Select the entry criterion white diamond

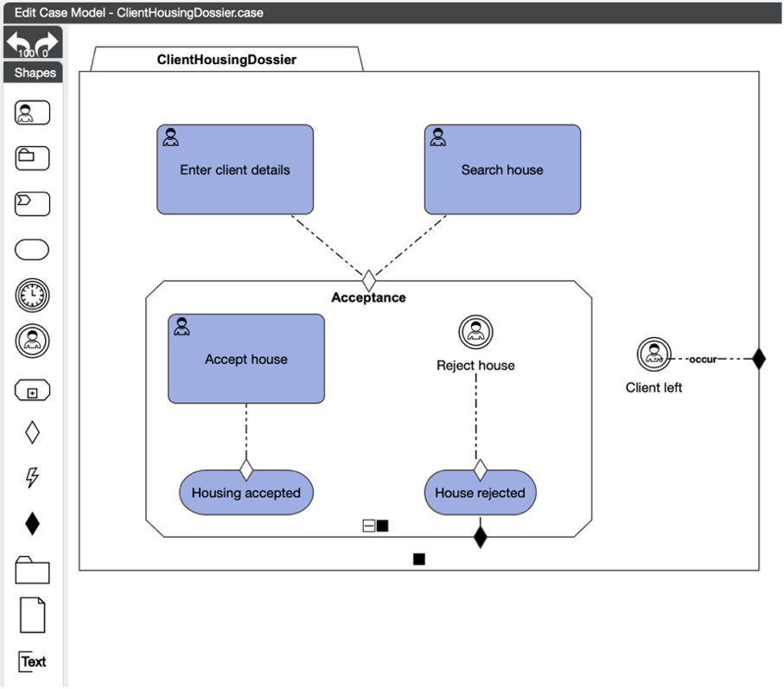32,432
